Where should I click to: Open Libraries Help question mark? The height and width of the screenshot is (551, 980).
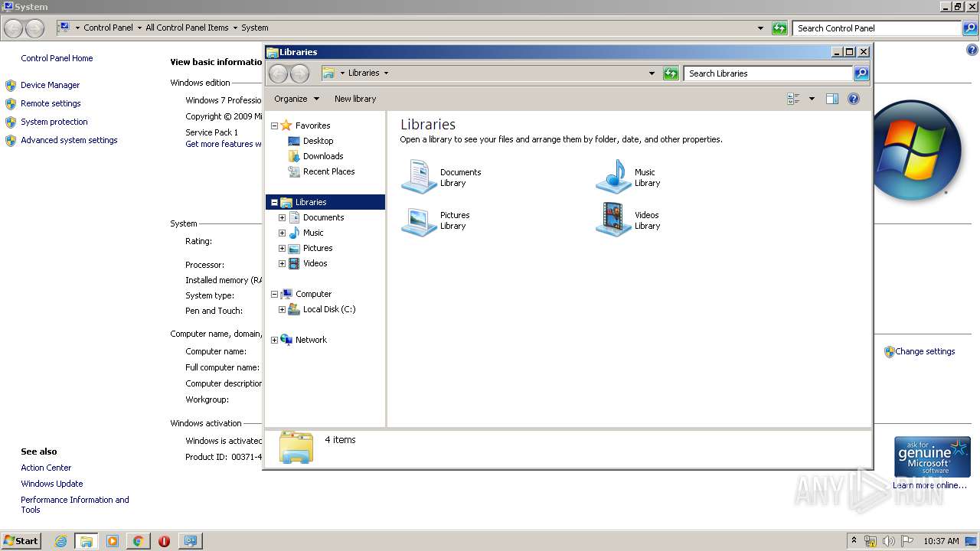[x=854, y=99]
